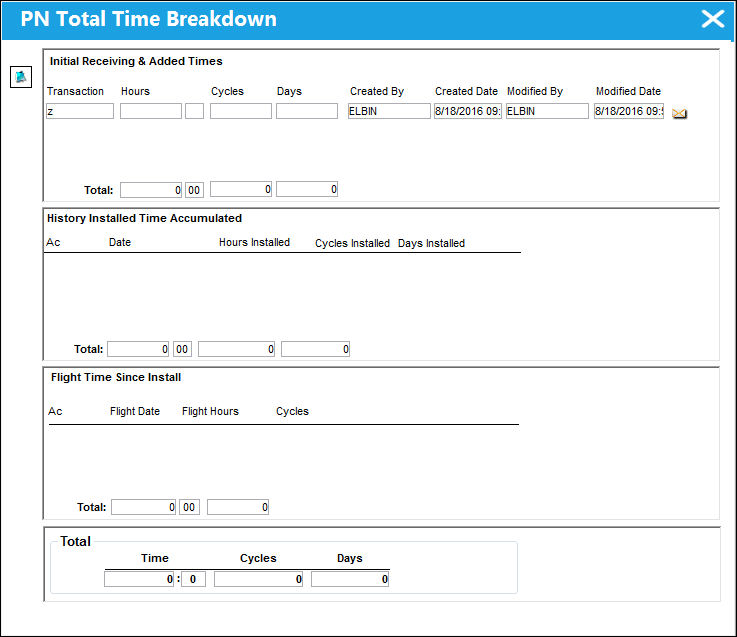Screen dimensions: 737x637
Task: Click the Hours input field in Initial Receiving
Action: pyautogui.click(x=151, y=111)
